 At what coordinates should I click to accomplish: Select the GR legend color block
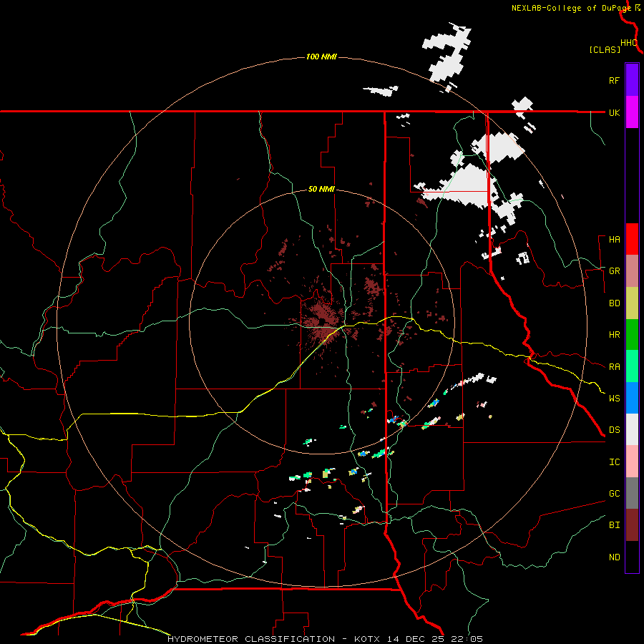[x=632, y=271]
